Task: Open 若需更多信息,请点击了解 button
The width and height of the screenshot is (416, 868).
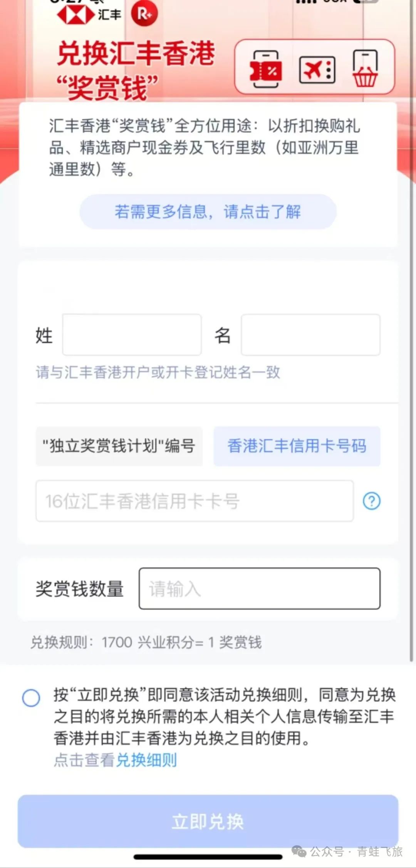Action: pos(208,212)
